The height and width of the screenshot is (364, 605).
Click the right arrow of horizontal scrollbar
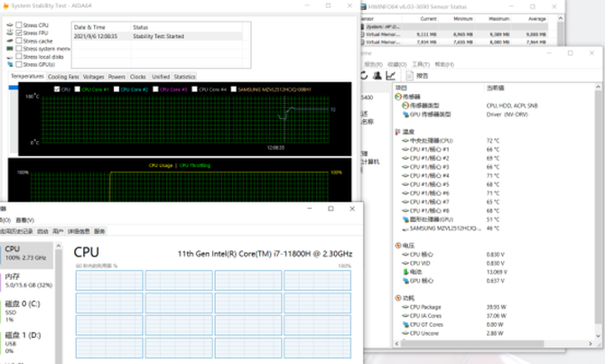point(591,343)
